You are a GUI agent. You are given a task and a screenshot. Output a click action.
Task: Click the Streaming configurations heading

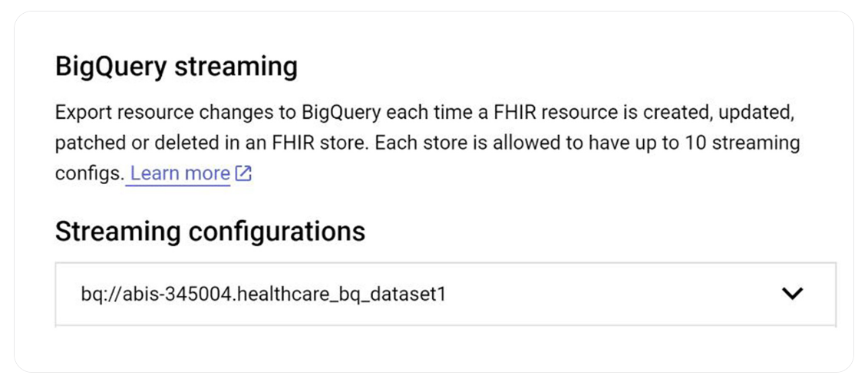(210, 231)
